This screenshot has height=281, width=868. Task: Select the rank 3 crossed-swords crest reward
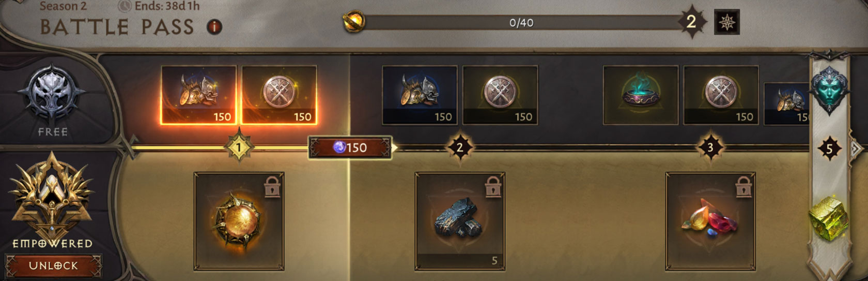(x=721, y=95)
